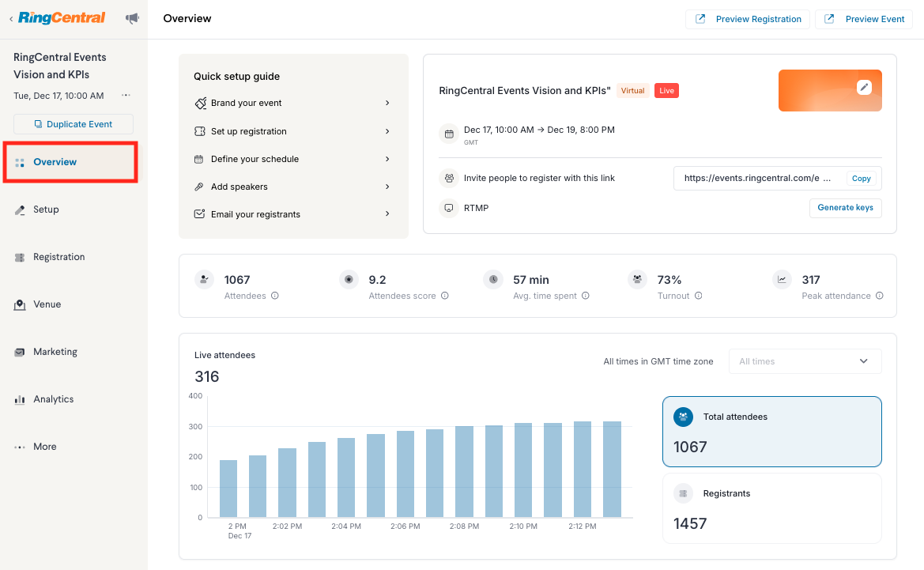Click the 2 PM bar in chart
The image size is (924, 570).
[228, 489]
